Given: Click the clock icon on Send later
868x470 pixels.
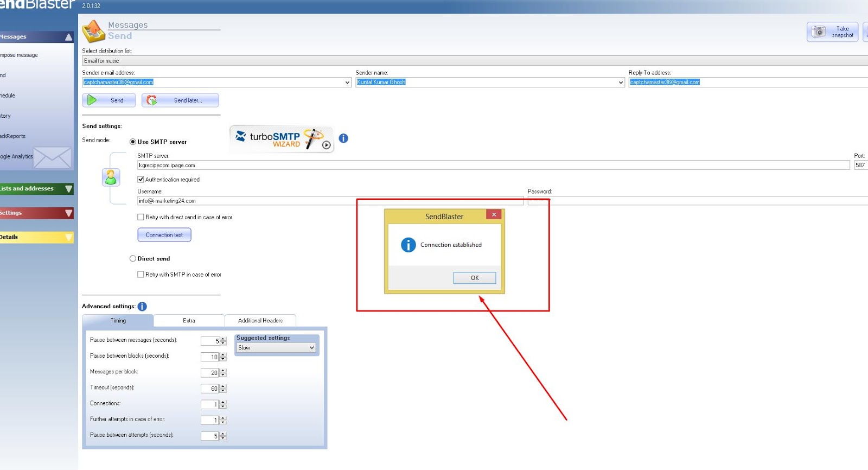Looking at the screenshot, I should pos(152,100).
